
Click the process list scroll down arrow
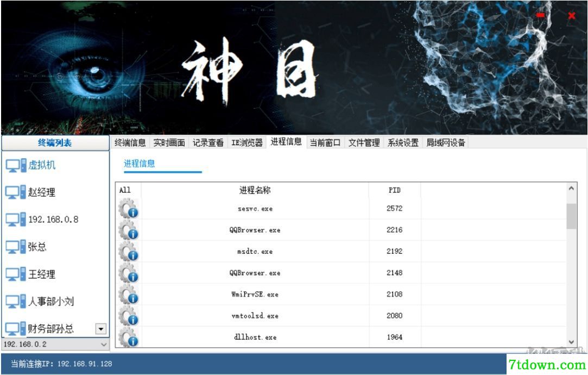click(x=571, y=342)
